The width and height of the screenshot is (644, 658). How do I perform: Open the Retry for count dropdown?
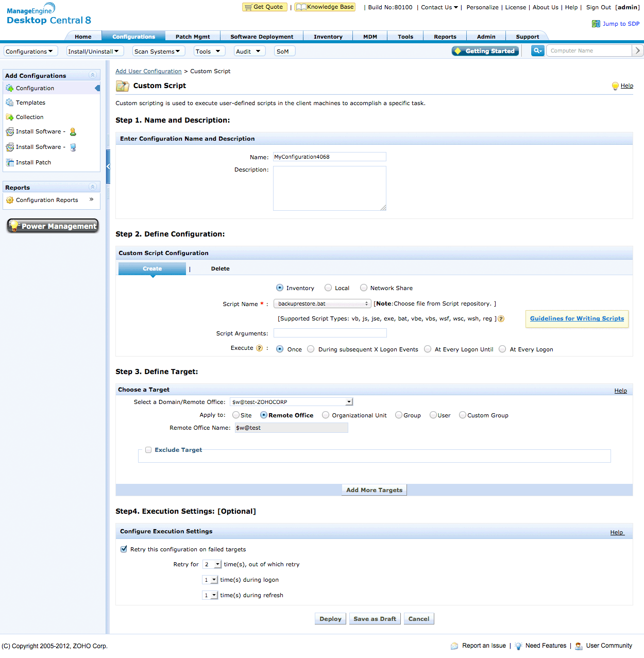pos(212,564)
